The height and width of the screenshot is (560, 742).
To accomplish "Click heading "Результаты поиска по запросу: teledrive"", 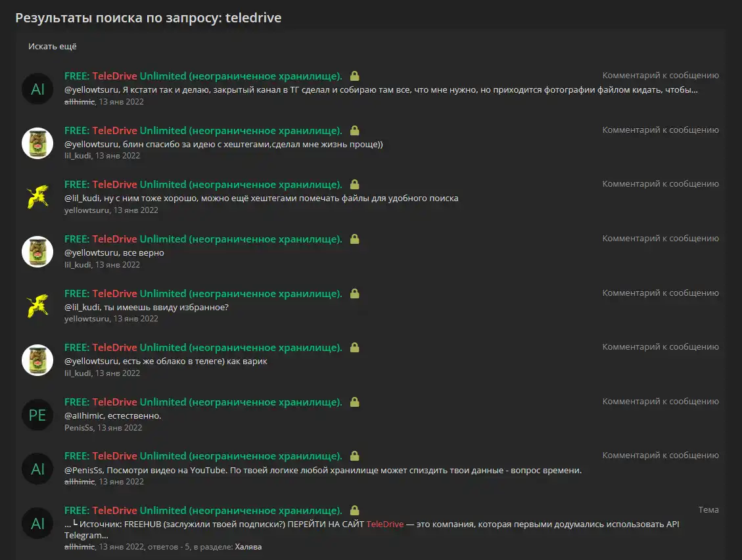I will coord(148,18).
